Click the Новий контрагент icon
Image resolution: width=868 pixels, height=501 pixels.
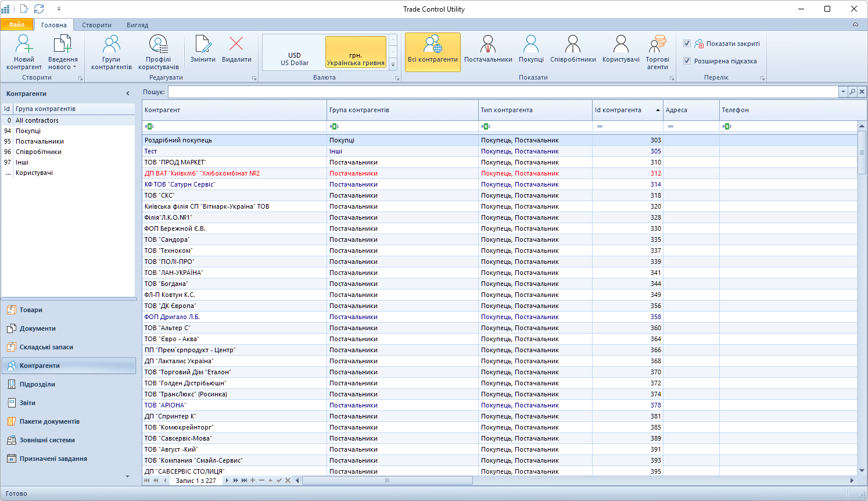pos(24,45)
